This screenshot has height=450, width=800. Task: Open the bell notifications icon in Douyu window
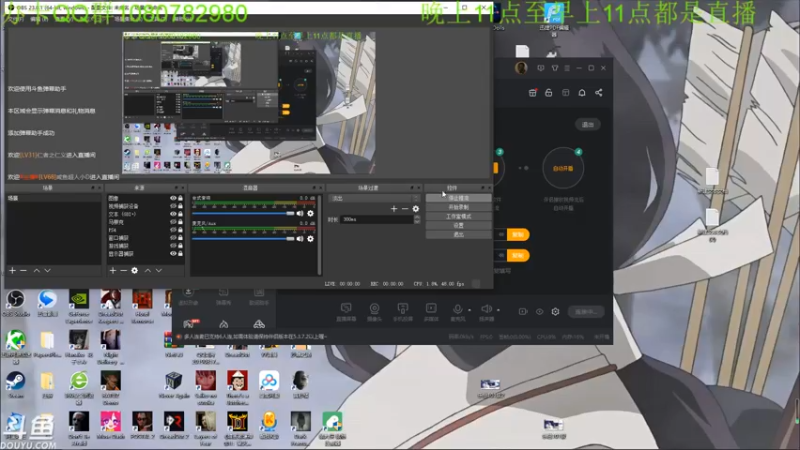click(x=582, y=92)
